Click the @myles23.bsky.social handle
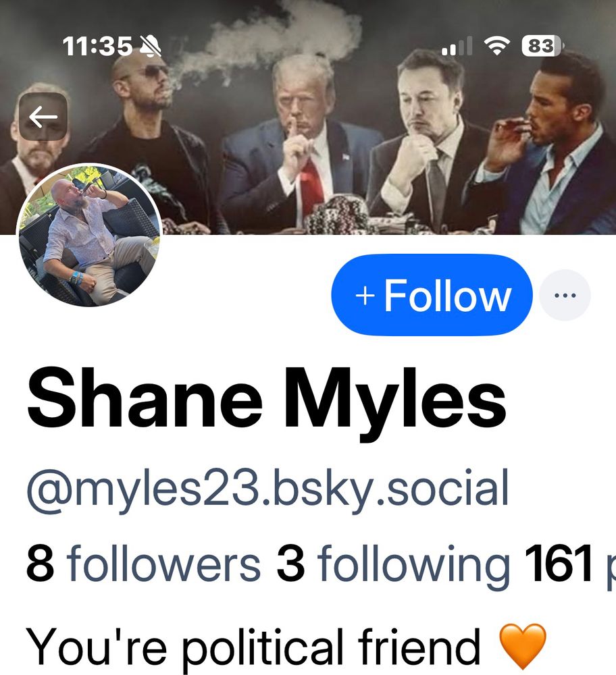 point(267,489)
